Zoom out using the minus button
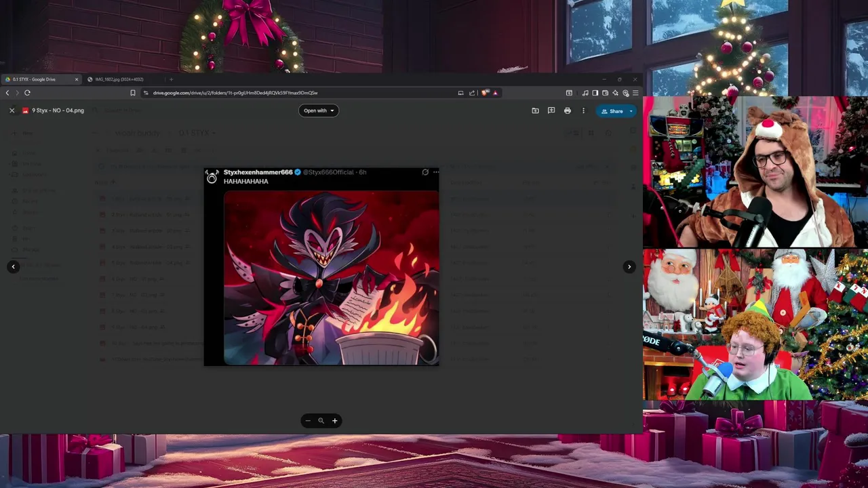Viewport: 868px width, 488px height. (x=308, y=421)
